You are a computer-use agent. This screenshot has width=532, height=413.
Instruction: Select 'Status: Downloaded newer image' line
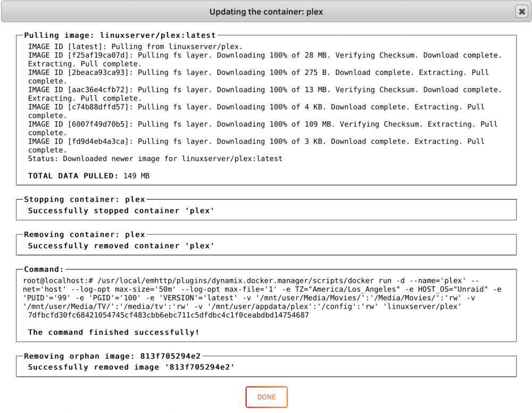[x=155, y=159]
